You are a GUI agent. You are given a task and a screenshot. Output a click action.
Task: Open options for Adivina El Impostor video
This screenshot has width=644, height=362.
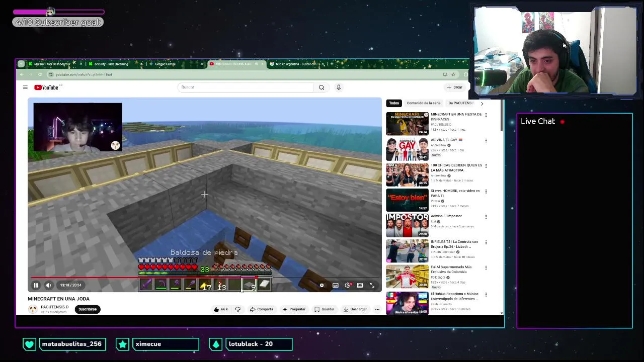pyautogui.click(x=486, y=217)
